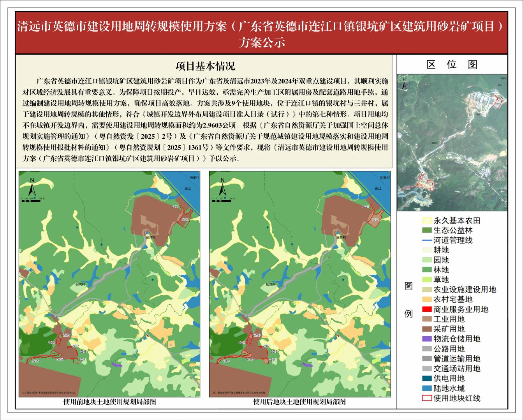This screenshot has width=523, height=420.
Task: Click the 使用地块红线 red outline legend symbol
Action: (427, 398)
